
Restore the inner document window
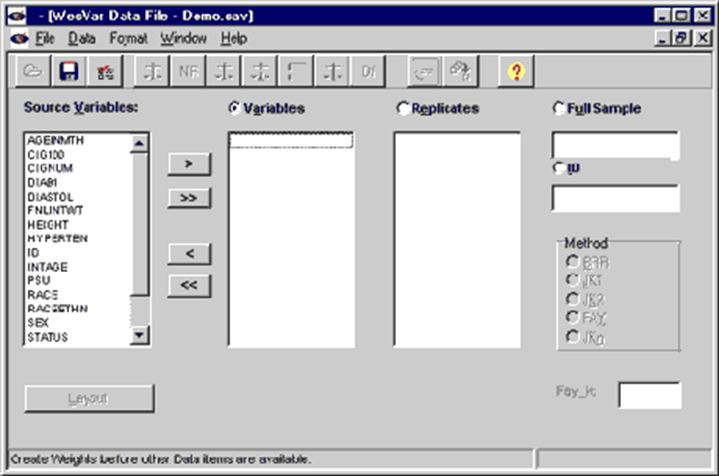click(682, 38)
